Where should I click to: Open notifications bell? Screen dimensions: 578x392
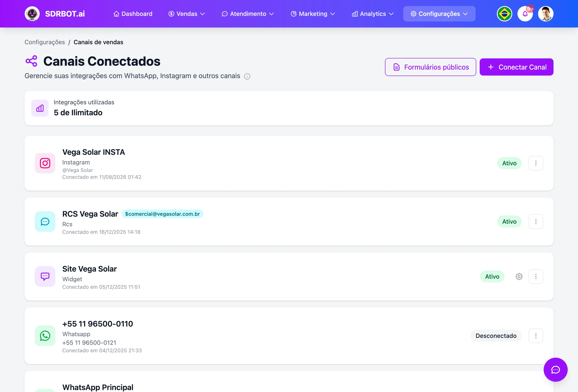point(525,14)
